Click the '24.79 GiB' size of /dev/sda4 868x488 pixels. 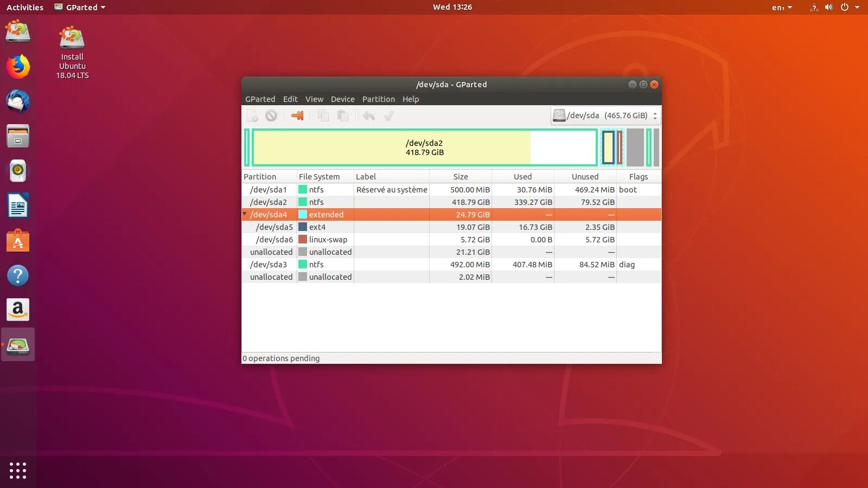coord(473,215)
